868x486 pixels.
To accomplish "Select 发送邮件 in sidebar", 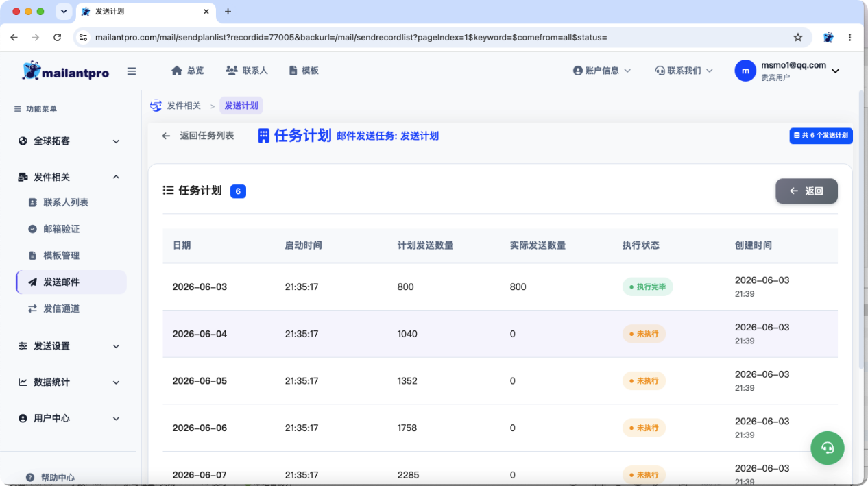I will coord(71,282).
